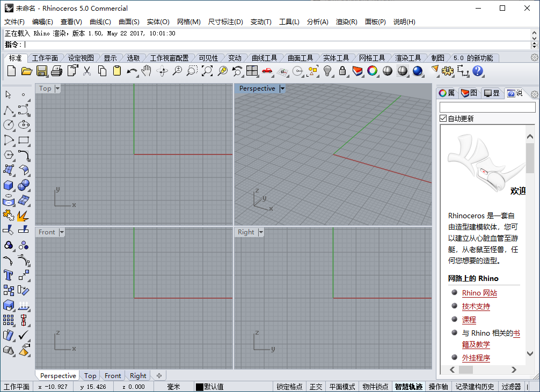The image size is (540, 392).
Task: Select the Rectangle tool in the sidebar
Action: 24,140
